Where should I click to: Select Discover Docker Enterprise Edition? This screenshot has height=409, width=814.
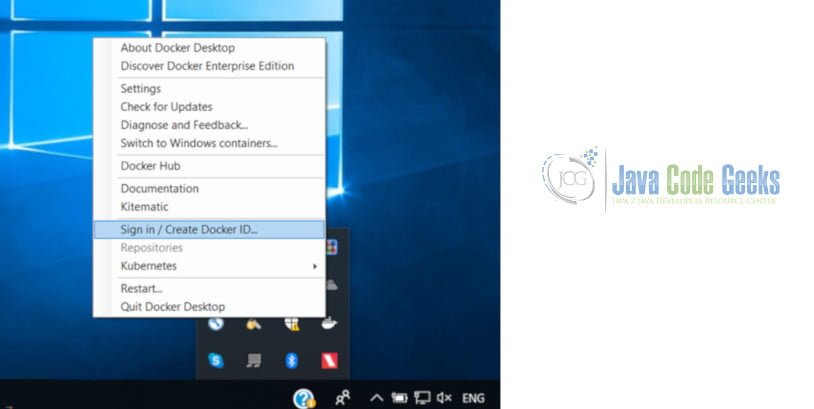209,66
